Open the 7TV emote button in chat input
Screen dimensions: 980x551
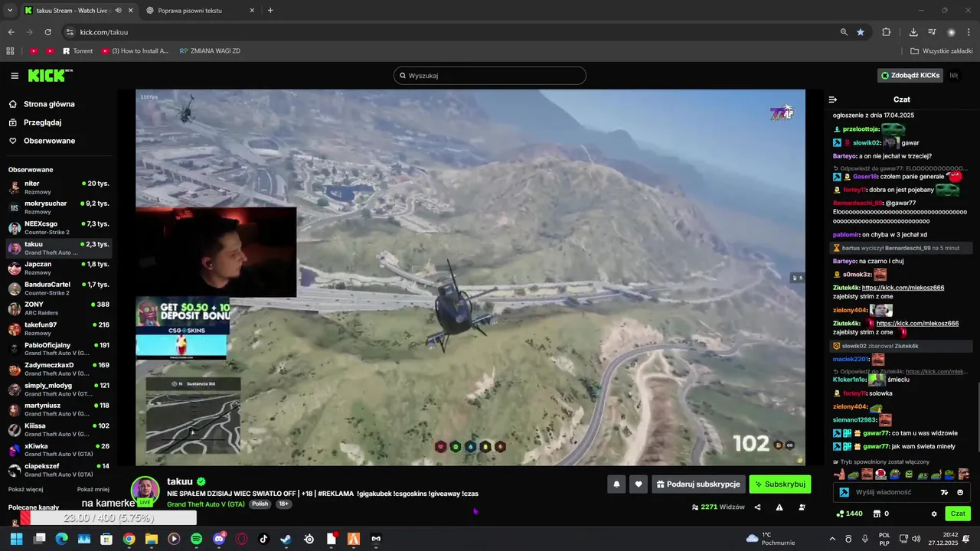[944, 492]
